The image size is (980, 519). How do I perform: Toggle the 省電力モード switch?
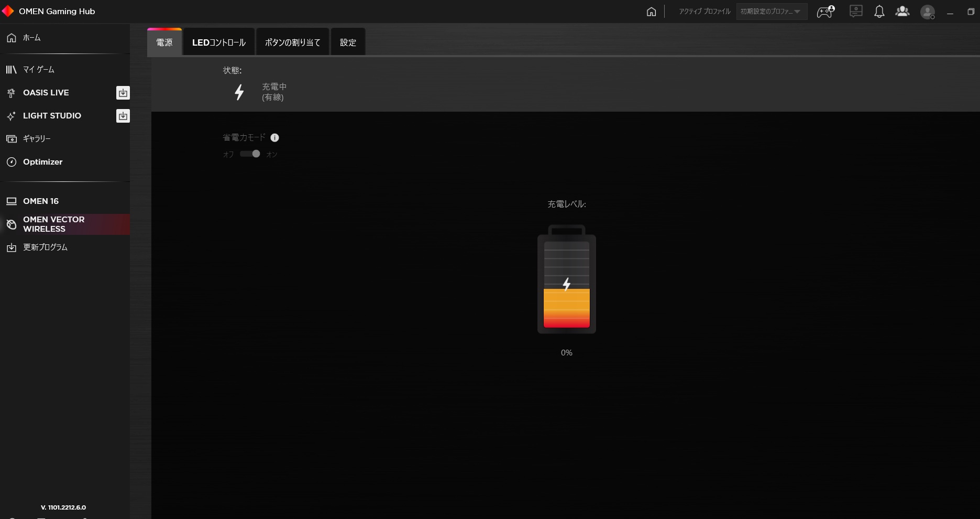coord(250,154)
